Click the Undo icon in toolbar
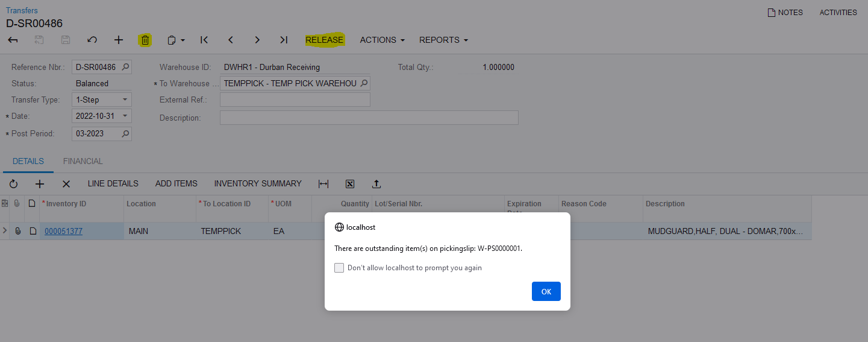Viewport: 868px width, 342px height. pos(92,40)
